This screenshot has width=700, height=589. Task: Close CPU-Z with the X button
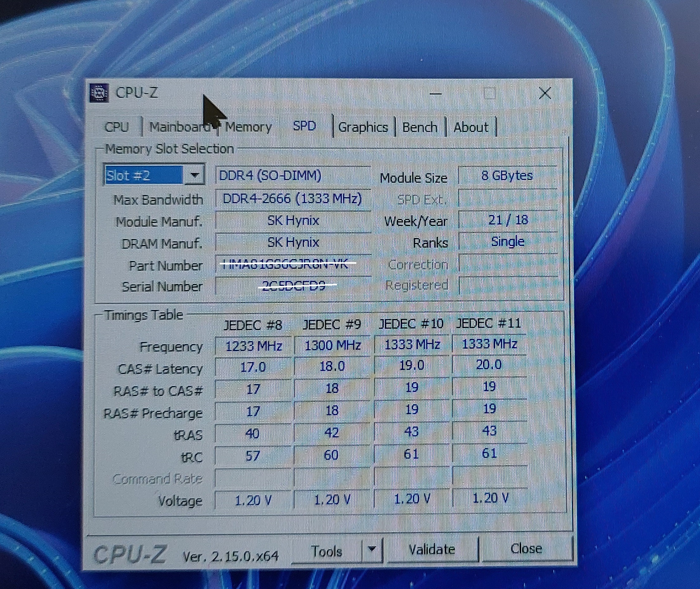click(x=545, y=93)
